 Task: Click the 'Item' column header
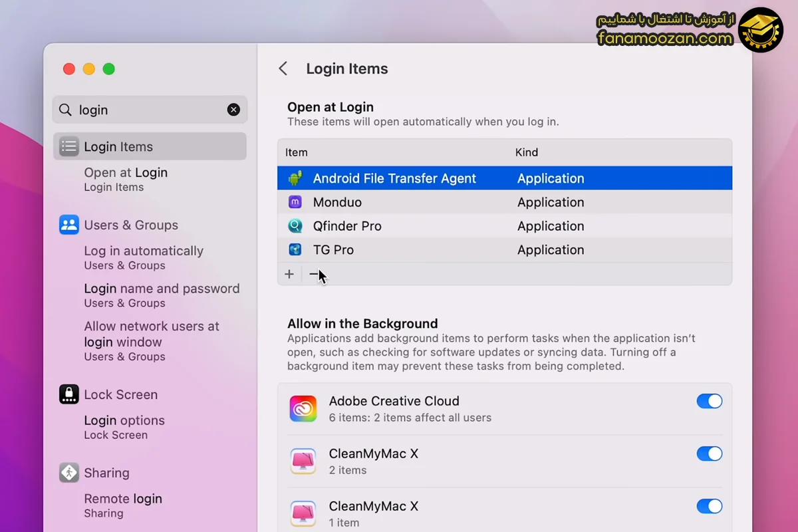(297, 152)
